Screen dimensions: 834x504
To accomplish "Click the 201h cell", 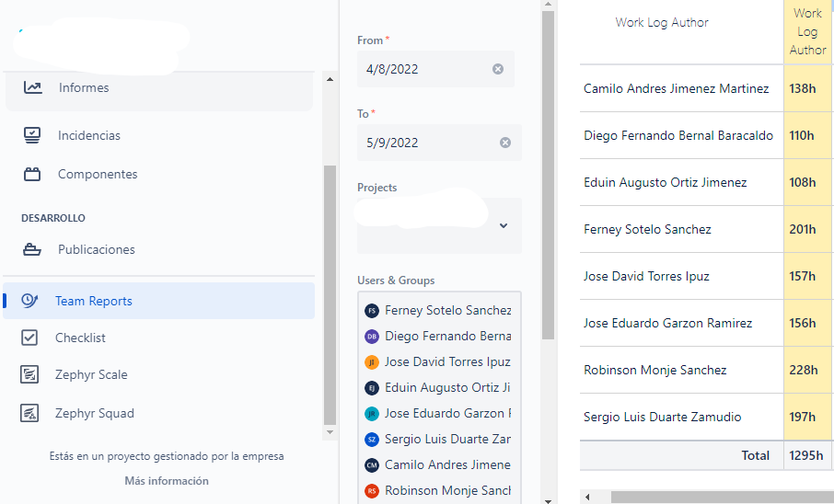I will tap(807, 229).
